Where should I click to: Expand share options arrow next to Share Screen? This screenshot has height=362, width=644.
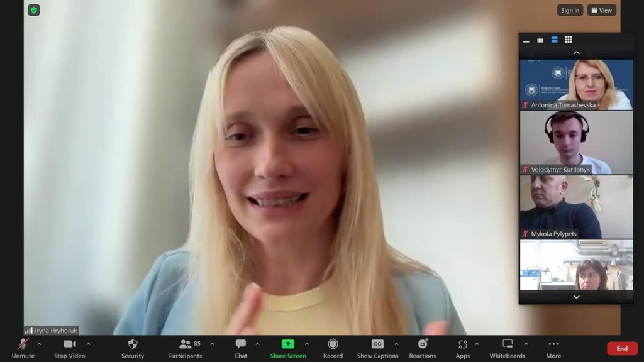pyautogui.click(x=307, y=344)
